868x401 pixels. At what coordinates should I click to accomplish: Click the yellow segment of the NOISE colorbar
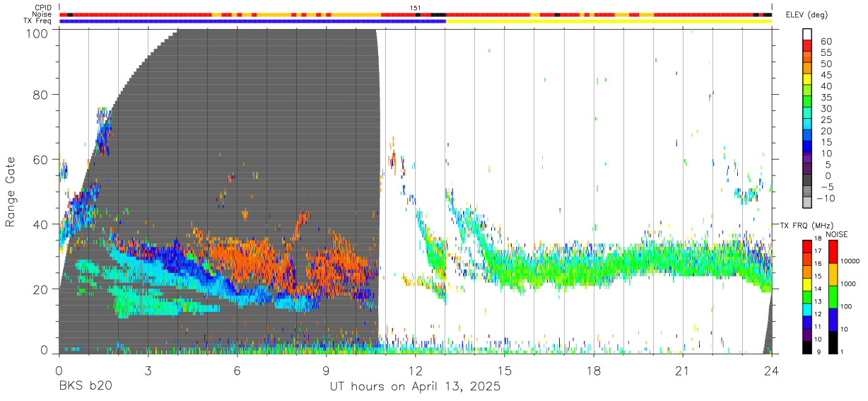click(832, 274)
